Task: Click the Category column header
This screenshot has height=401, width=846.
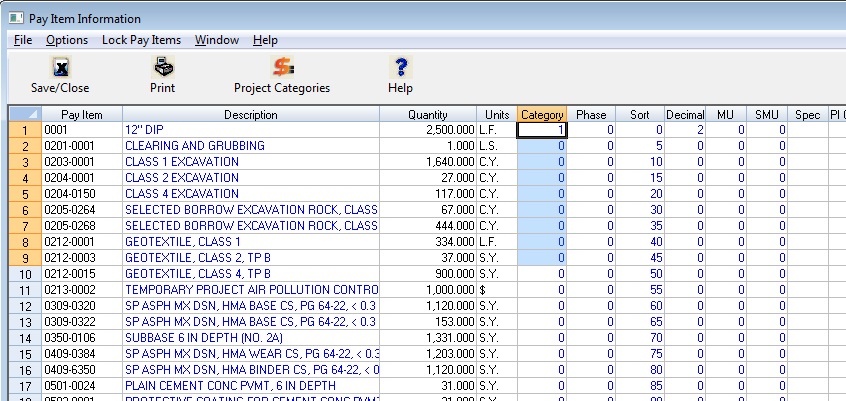Action: (x=542, y=114)
